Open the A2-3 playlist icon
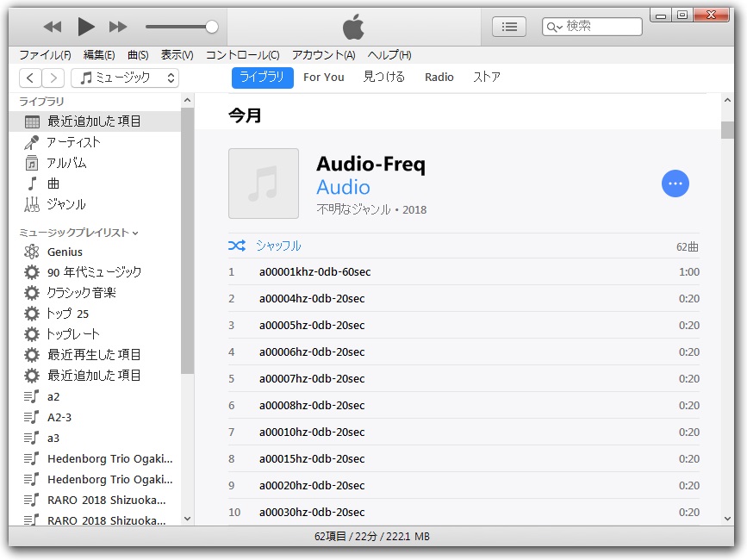This screenshot has height=560, width=747. click(x=32, y=417)
